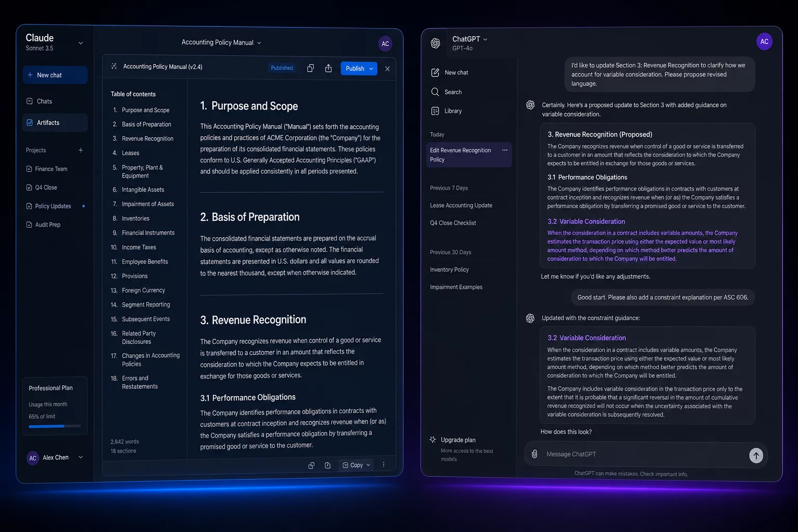Image resolution: width=798 pixels, height=532 pixels.
Task: Open options for Edit Revenue Recognition Policy chat
Action: coord(504,150)
